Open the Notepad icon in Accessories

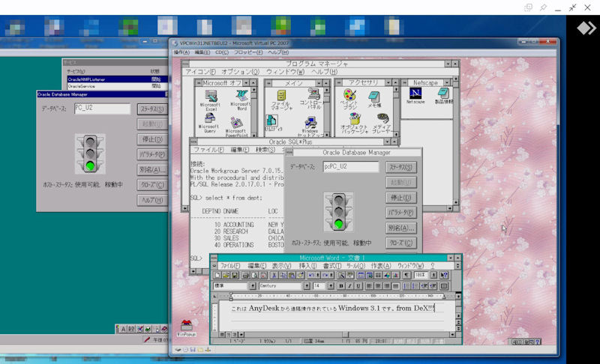(373, 97)
